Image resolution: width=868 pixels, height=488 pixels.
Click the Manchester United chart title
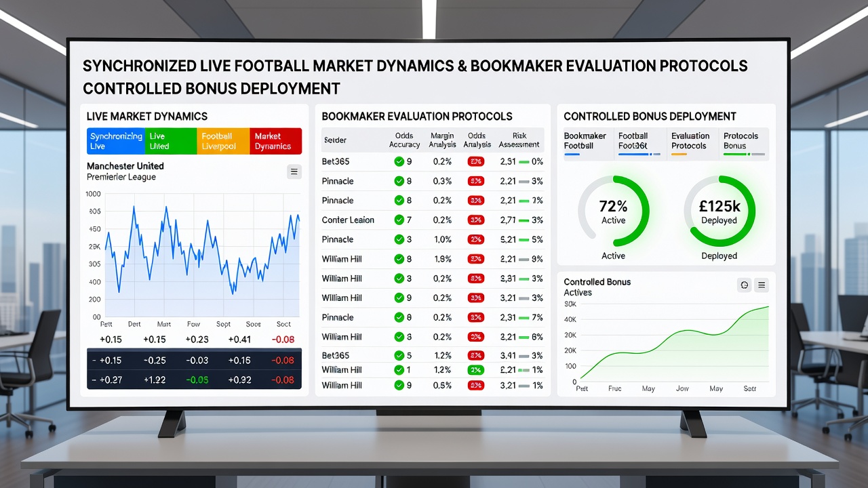(x=125, y=166)
